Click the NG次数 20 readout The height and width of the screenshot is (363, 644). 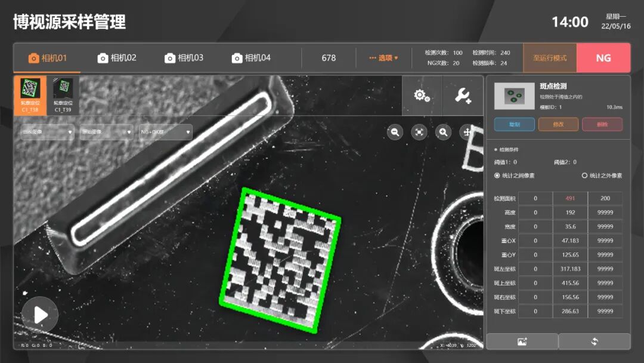[x=443, y=63]
